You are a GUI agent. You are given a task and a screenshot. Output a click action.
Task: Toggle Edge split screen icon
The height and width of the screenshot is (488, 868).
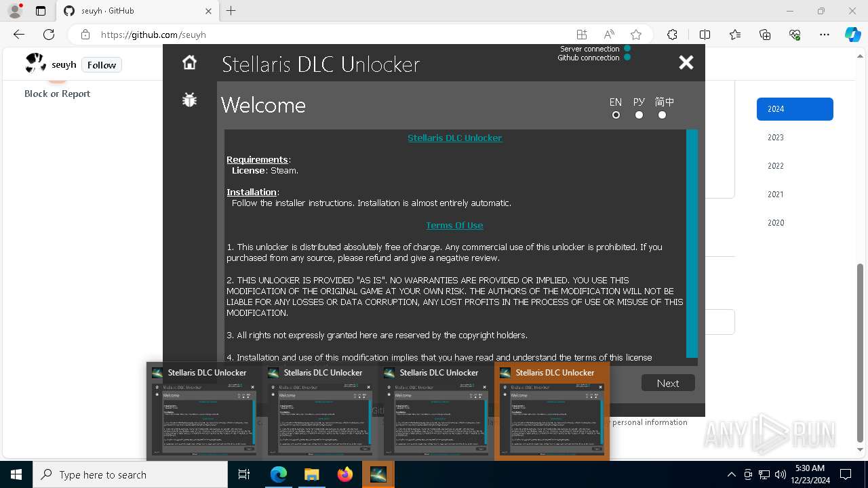[705, 35]
